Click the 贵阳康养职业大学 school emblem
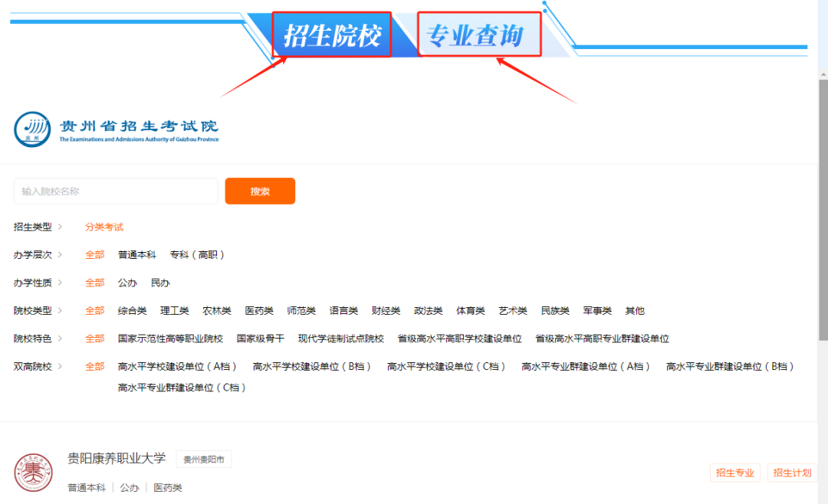The height and width of the screenshot is (504, 828). click(34, 473)
